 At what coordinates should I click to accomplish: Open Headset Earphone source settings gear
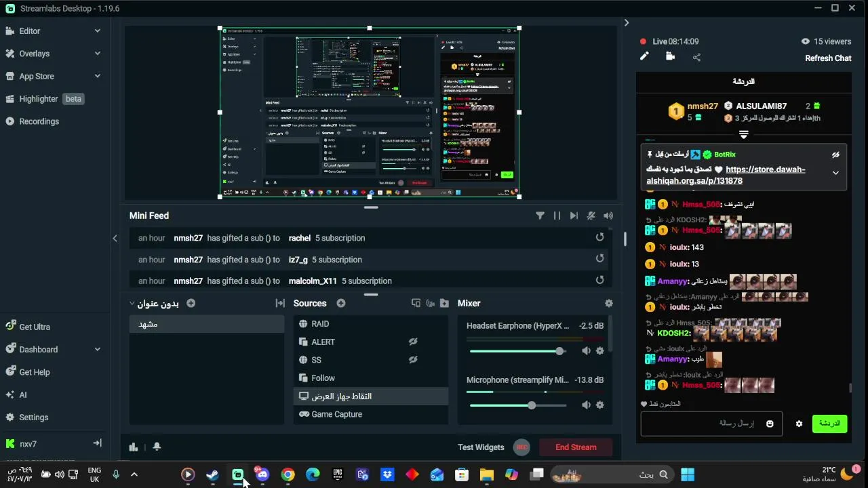coord(599,351)
